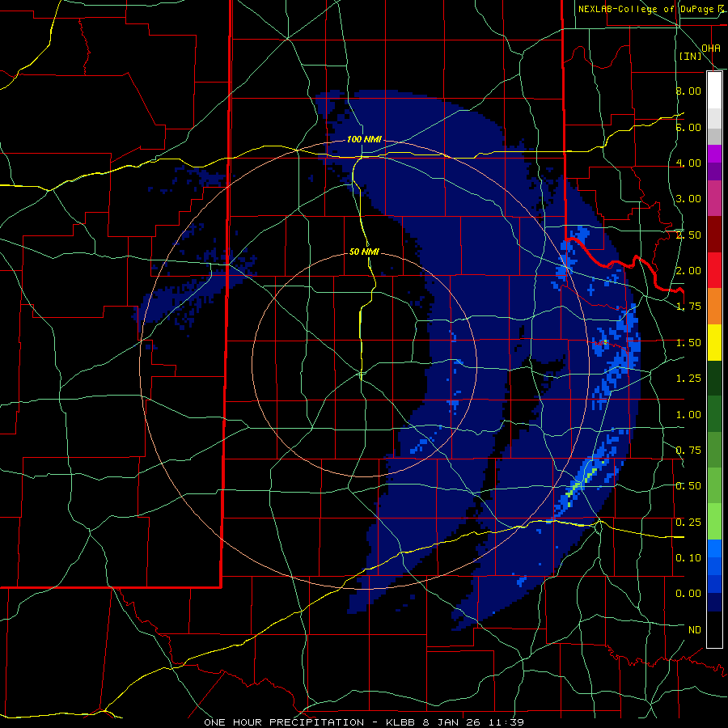Click the 0.25 legend value
This screenshot has height=728, width=728.
pyautogui.click(x=688, y=523)
